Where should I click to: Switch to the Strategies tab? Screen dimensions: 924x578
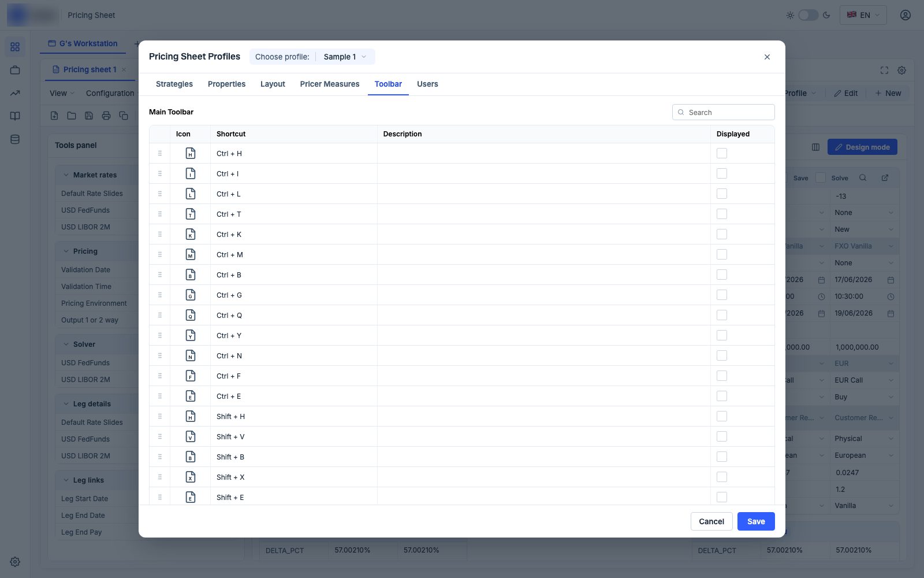(x=174, y=84)
